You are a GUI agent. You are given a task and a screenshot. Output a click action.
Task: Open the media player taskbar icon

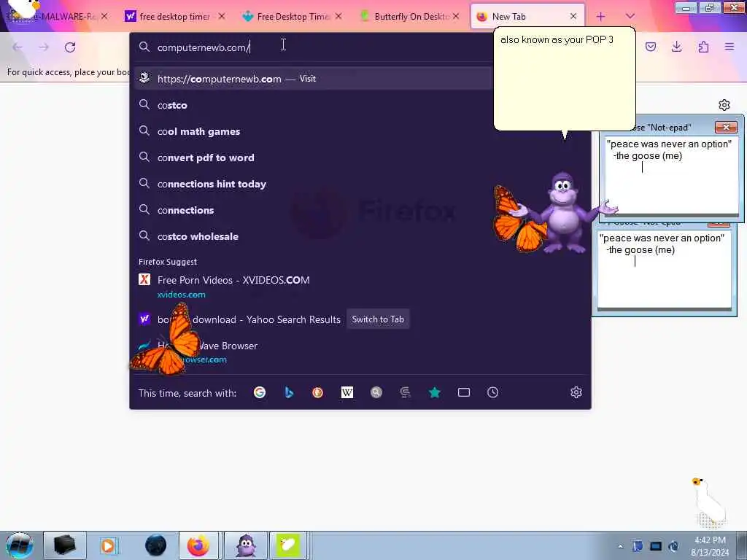108,545
